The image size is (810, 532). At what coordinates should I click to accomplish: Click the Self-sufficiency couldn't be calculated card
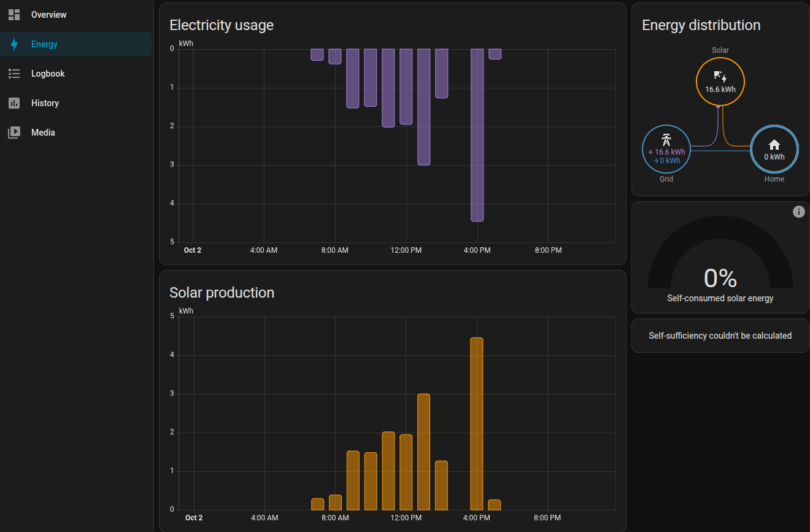(x=720, y=336)
